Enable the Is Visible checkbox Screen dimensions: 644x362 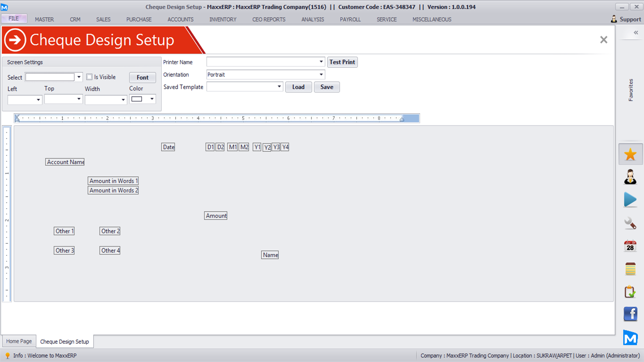(x=90, y=77)
